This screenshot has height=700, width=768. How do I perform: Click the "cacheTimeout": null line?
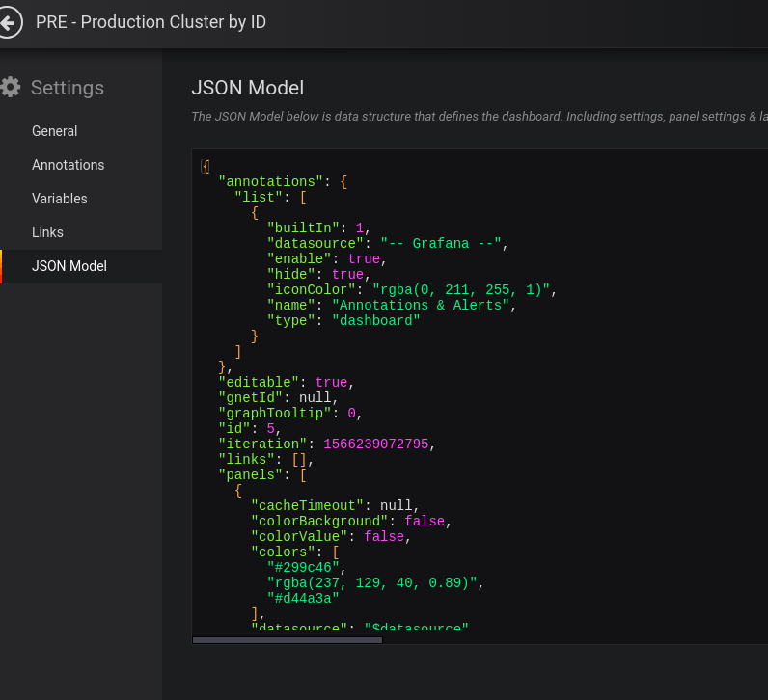pyautogui.click(x=335, y=505)
